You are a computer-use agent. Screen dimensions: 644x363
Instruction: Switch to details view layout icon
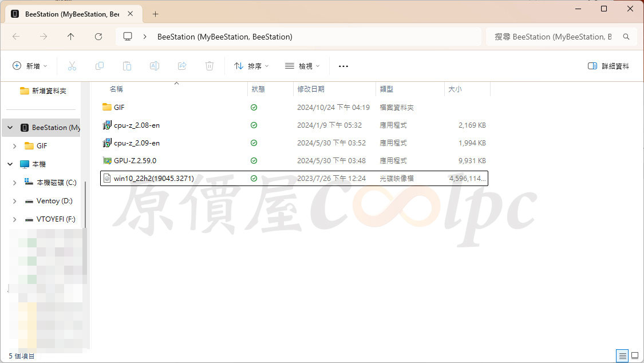[x=622, y=356]
